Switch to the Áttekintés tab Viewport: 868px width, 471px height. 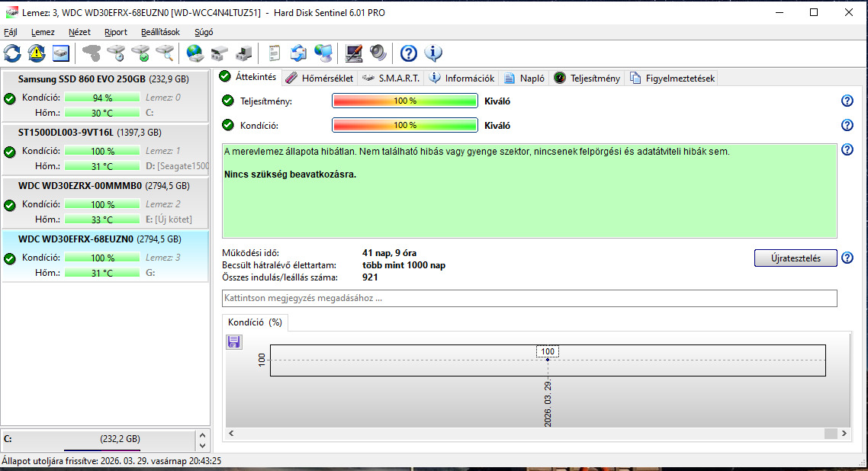pos(249,78)
